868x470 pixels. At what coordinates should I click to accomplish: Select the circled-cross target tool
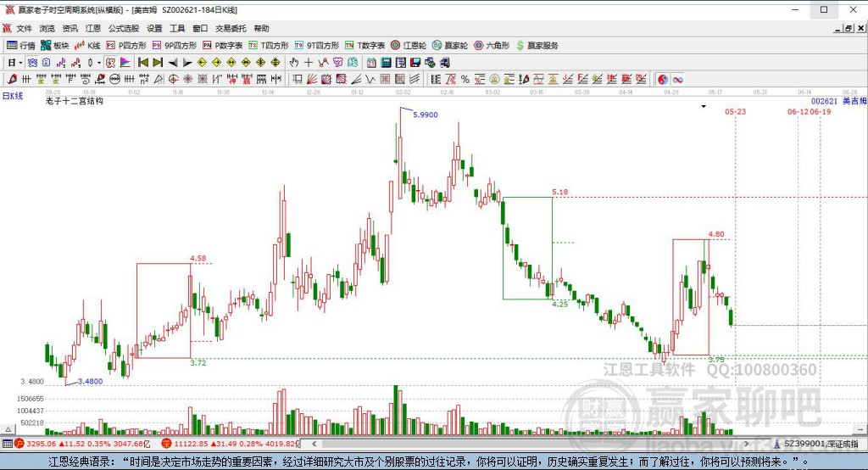coord(173,79)
